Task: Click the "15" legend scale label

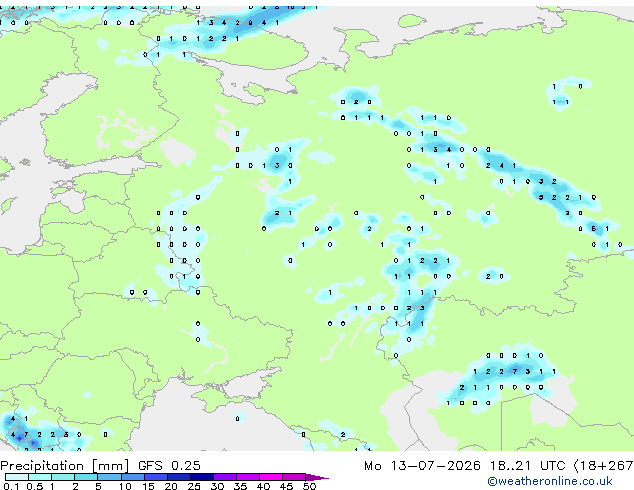Action: coord(148,486)
